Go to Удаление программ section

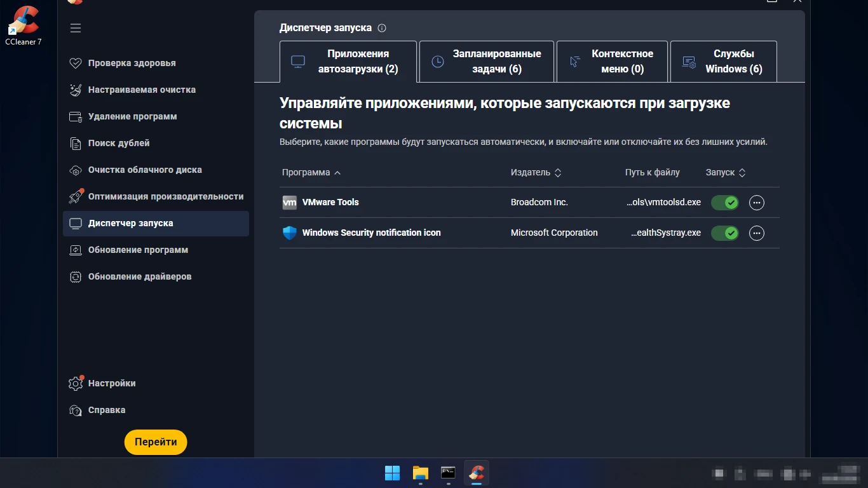click(x=156, y=116)
